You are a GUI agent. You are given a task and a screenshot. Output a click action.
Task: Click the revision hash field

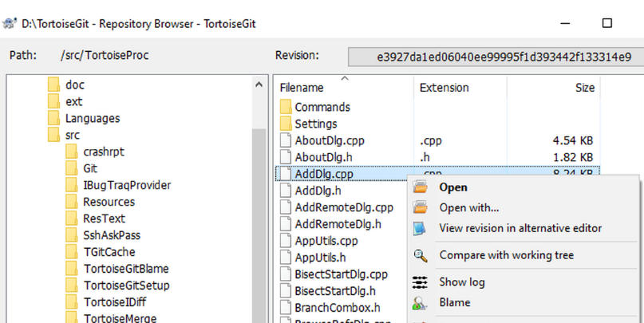496,57
